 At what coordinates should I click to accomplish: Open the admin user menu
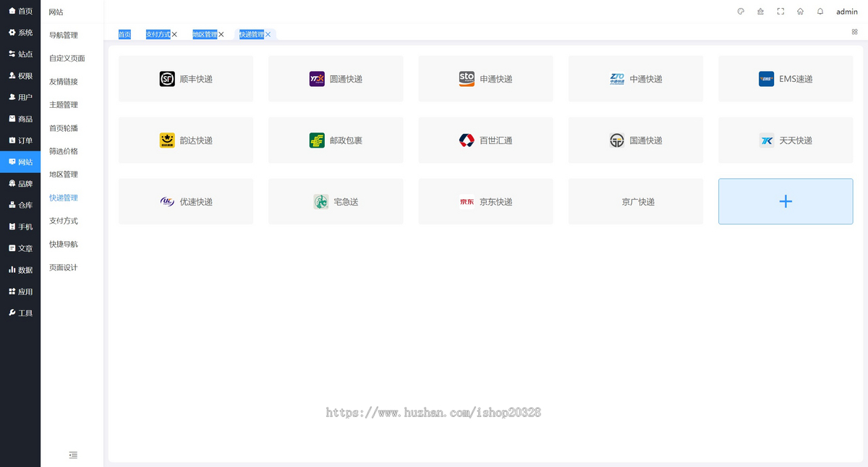[x=847, y=12]
